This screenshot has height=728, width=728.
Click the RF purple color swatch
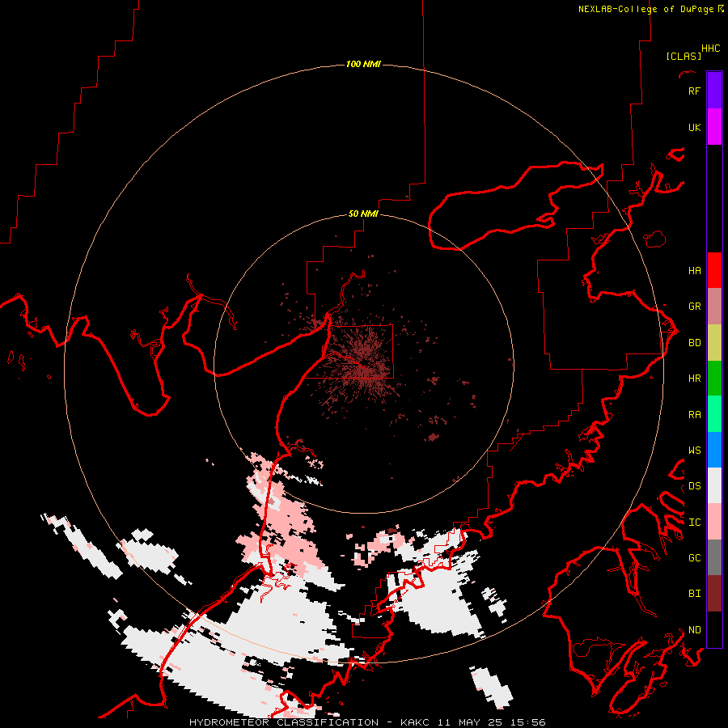click(x=714, y=91)
